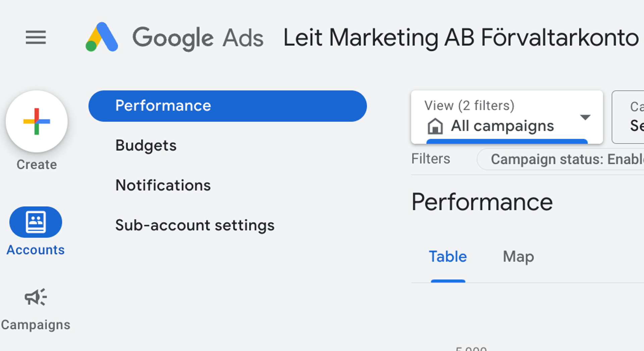Image resolution: width=644 pixels, height=351 pixels.
Task: Click the Google Ads triangle logo
Action: (102, 37)
